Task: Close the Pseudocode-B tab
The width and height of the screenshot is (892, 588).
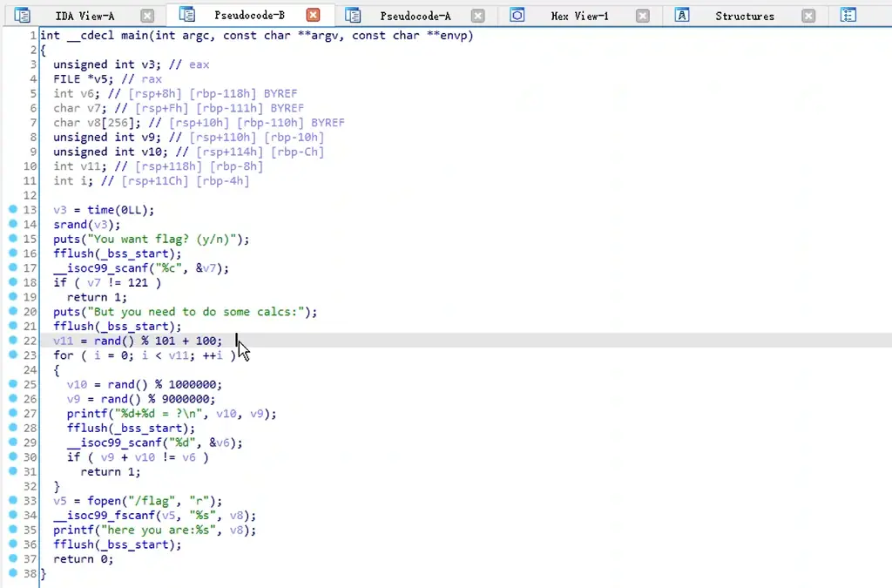Action: (x=313, y=15)
